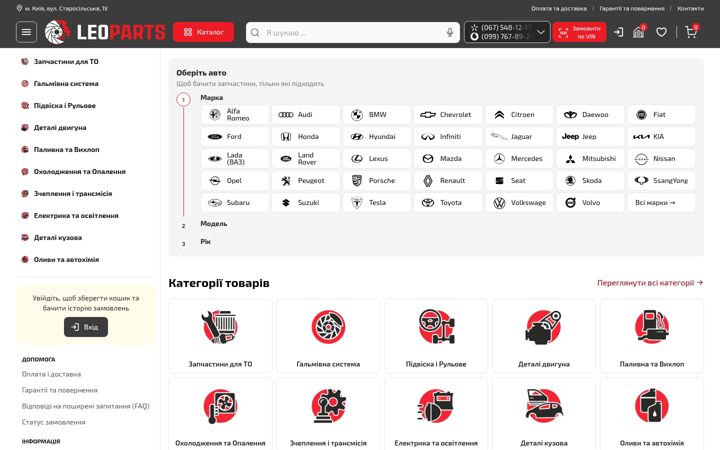
Task: Open 'Оплата та доставка' top link
Action: 559,8
